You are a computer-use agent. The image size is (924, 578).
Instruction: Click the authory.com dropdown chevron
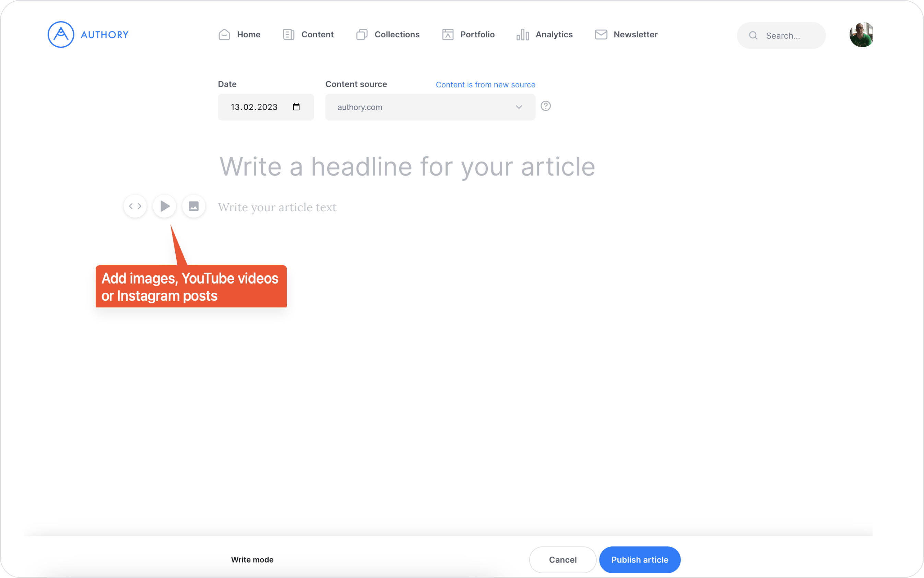pos(519,107)
